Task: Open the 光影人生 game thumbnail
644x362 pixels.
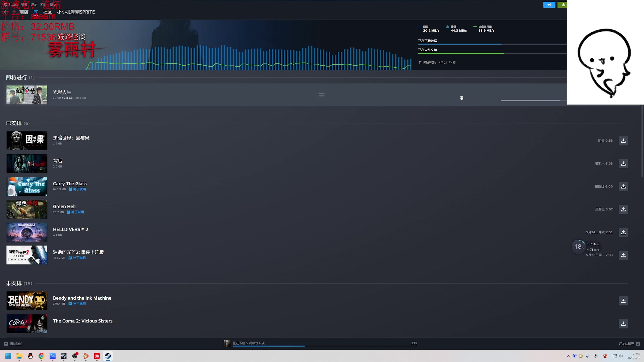Action: (27, 95)
